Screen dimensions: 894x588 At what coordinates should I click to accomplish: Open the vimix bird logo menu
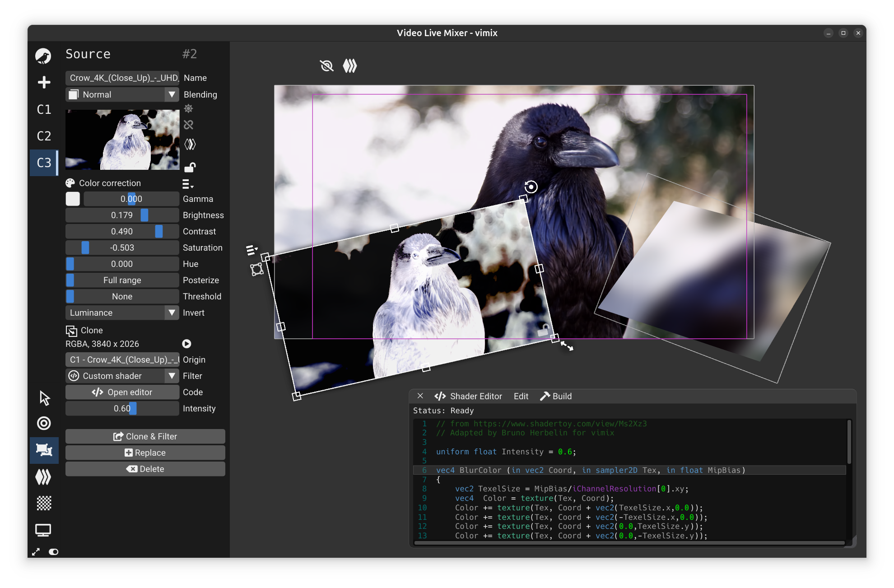(x=43, y=56)
